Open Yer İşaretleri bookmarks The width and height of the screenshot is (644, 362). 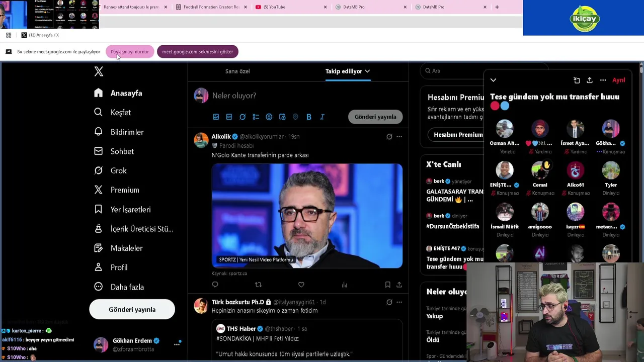[x=123, y=209]
